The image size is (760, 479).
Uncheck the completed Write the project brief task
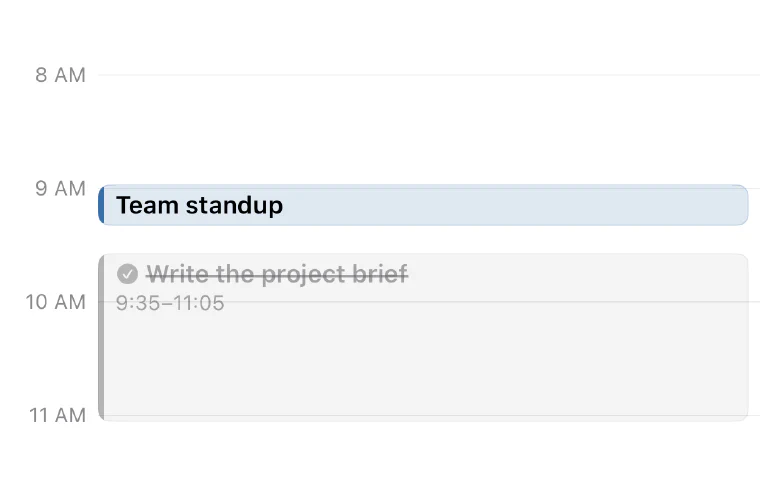coord(127,274)
